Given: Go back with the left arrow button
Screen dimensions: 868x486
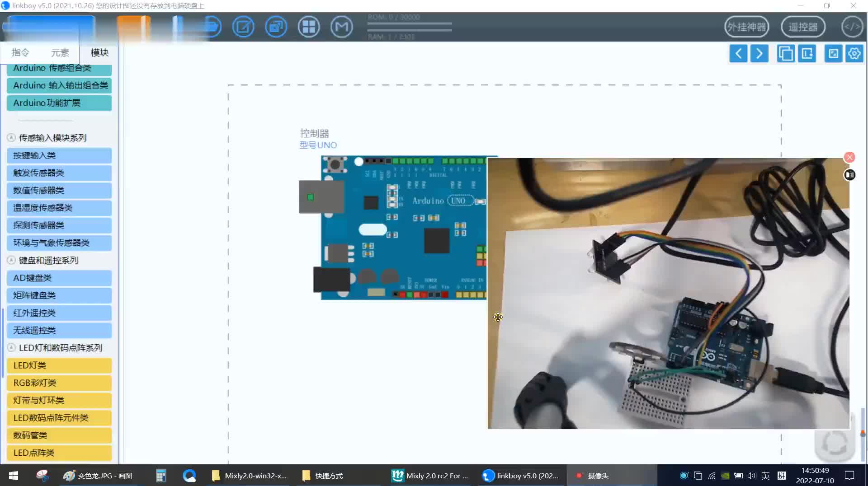Looking at the screenshot, I should (738, 53).
